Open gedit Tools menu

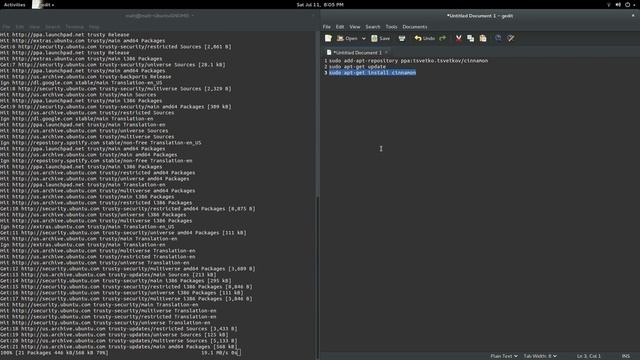[391, 27]
